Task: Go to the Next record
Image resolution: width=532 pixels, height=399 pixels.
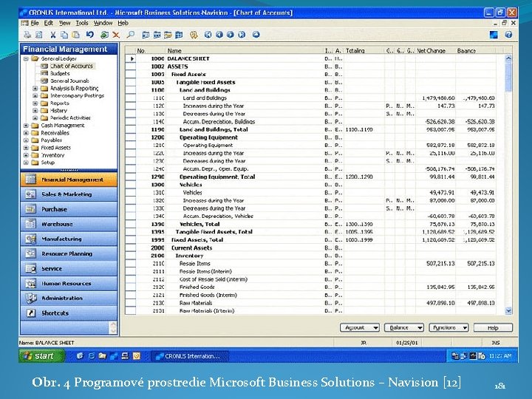Action: point(231,35)
